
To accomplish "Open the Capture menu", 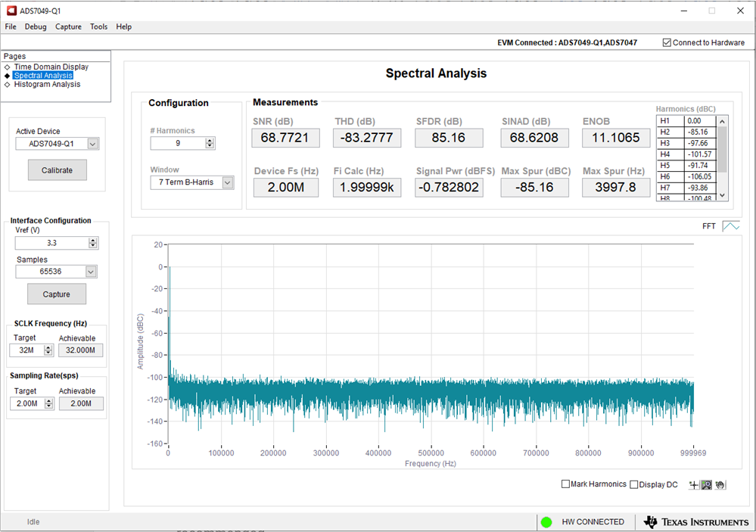I will [x=68, y=26].
